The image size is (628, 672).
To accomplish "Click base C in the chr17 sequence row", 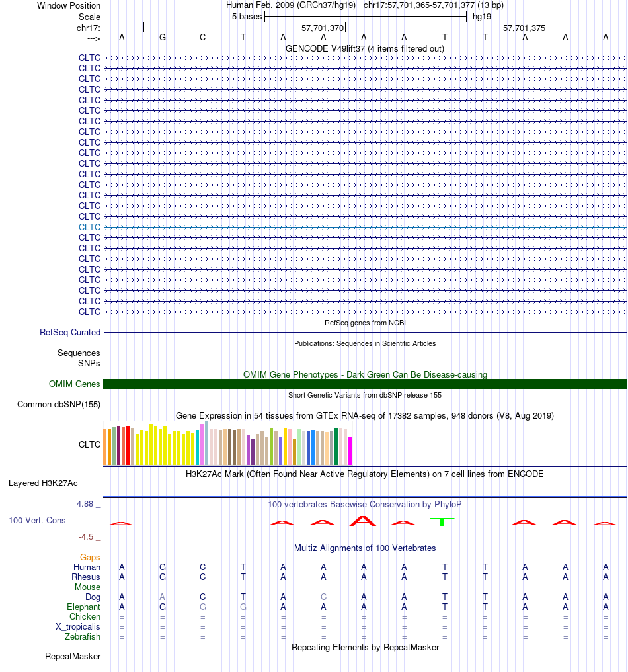I will (203, 38).
